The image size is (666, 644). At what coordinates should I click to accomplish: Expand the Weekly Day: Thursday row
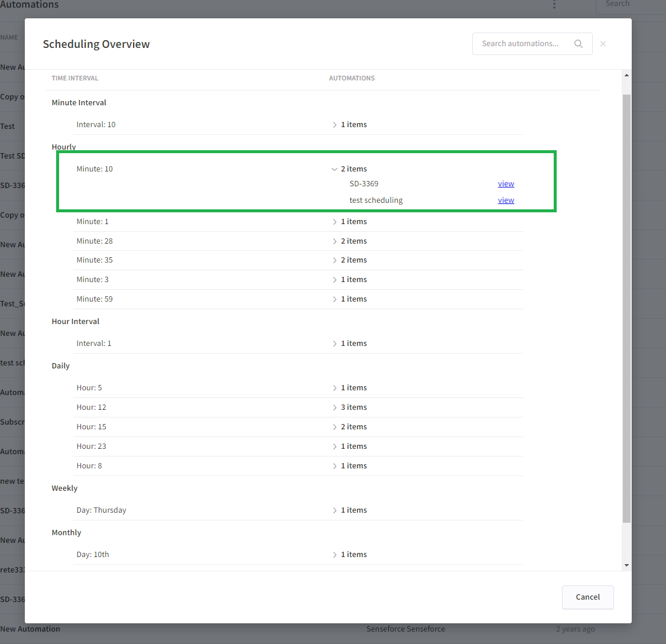tap(334, 510)
